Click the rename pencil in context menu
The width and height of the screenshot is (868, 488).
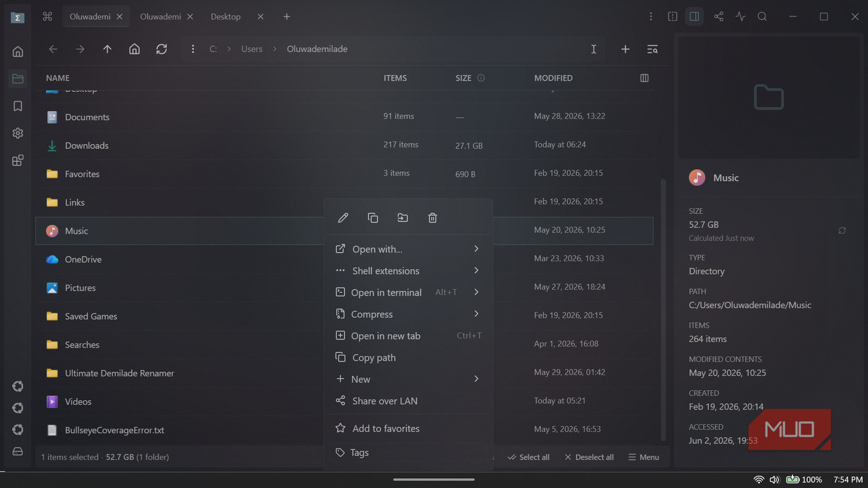[343, 218]
